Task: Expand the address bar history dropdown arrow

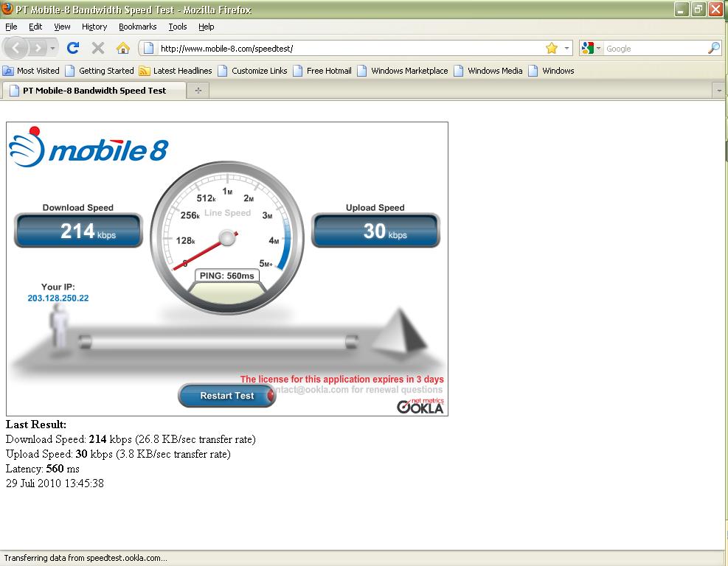Action: coord(567,48)
